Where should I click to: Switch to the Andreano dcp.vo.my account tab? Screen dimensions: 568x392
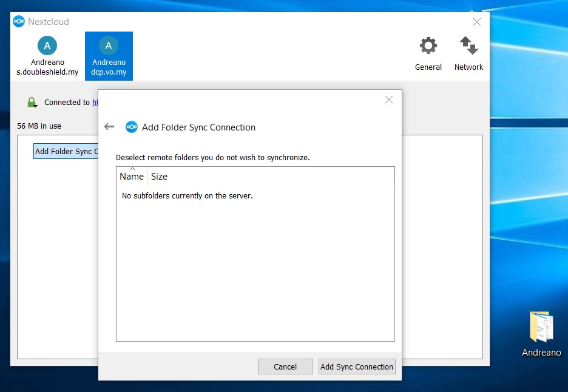click(x=109, y=56)
